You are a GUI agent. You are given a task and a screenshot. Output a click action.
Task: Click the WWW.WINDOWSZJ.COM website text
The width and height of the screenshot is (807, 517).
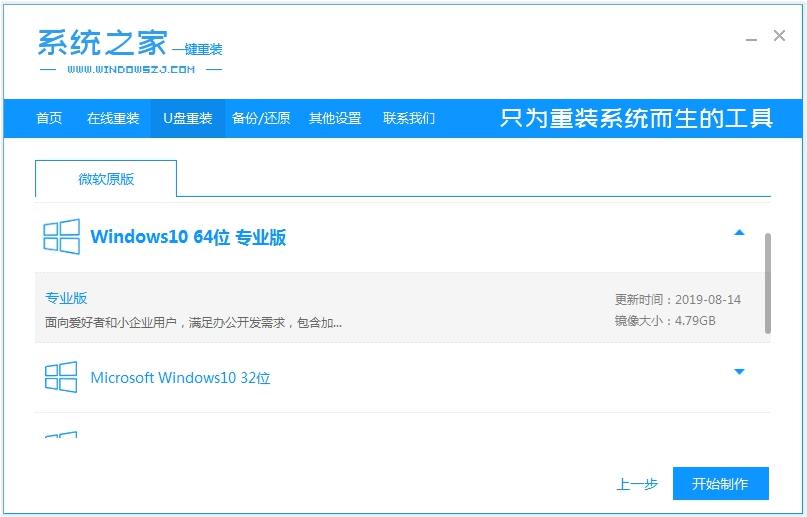[x=131, y=69]
